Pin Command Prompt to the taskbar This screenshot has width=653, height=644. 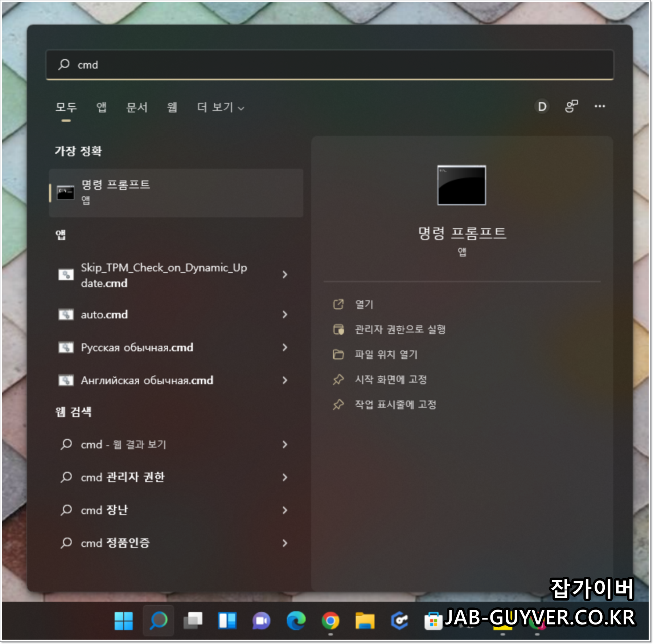396,405
